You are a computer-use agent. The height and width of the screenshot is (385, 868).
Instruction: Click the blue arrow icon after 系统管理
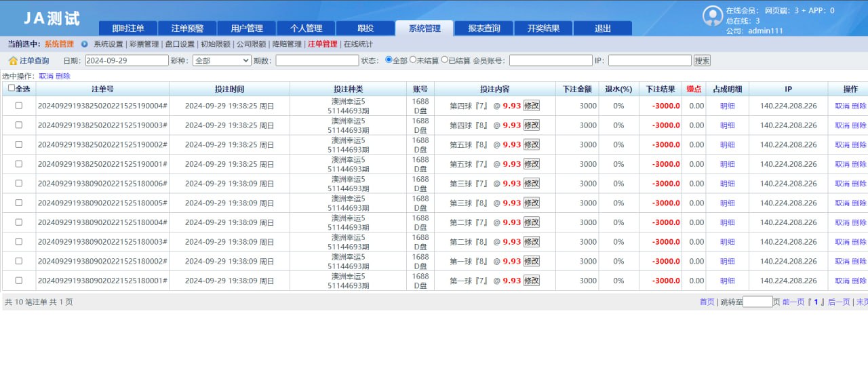tap(84, 44)
